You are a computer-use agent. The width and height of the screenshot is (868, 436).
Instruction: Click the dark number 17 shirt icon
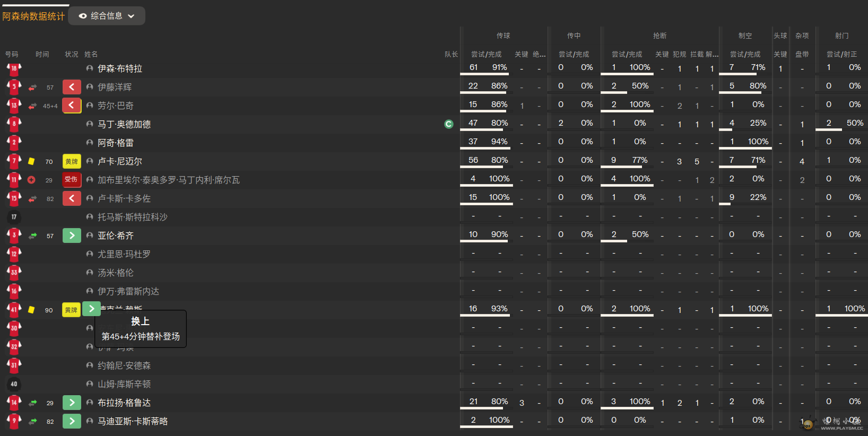(14, 217)
